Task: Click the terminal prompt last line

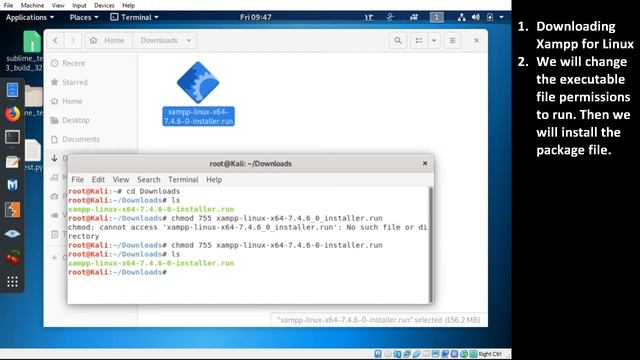Action: pyautogui.click(x=118, y=272)
